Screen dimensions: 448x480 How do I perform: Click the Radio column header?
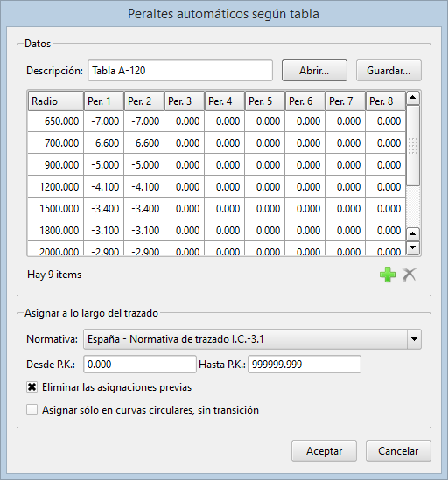pos(56,101)
